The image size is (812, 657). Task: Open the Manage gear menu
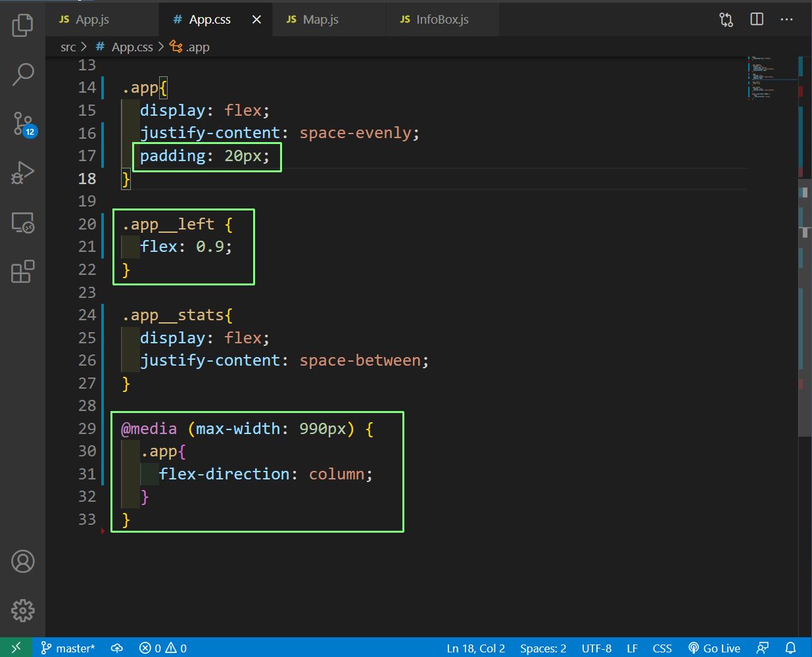tap(22, 610)
